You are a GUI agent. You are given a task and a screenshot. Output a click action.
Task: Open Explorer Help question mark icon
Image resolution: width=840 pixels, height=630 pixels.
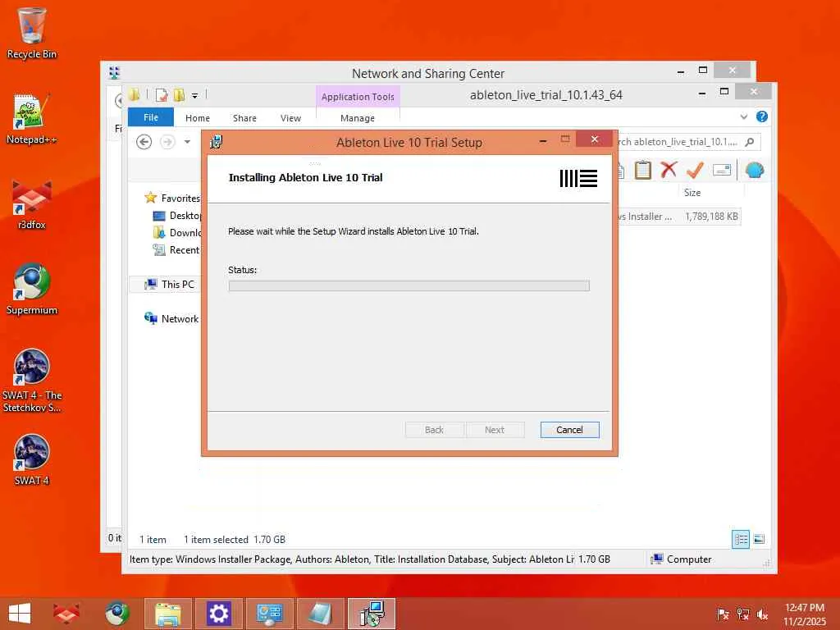point(762,116)
